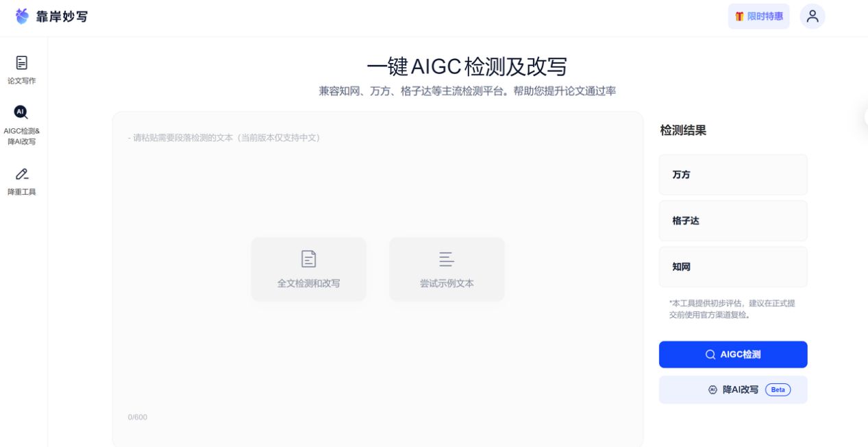The image size is (868, 447).
Task: Click the document icon on 全文检测和改写 card
Action: (x=308, y=259)
